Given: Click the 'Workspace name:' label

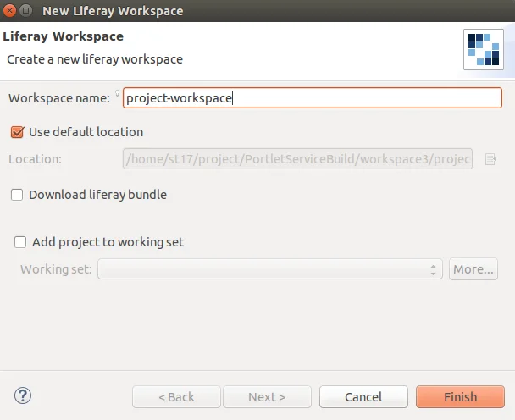Looking at the screenshot, I should (x=59, y=98).
